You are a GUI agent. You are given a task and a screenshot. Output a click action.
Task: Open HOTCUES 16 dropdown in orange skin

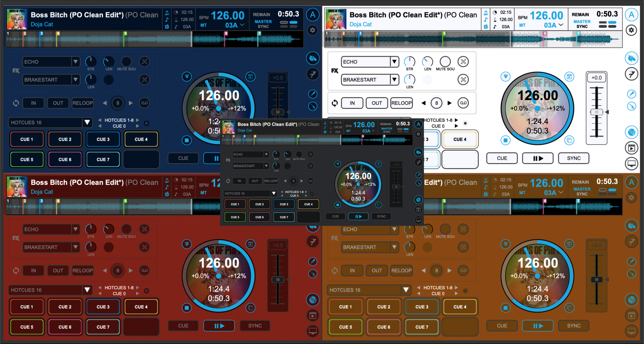point(369,290)
